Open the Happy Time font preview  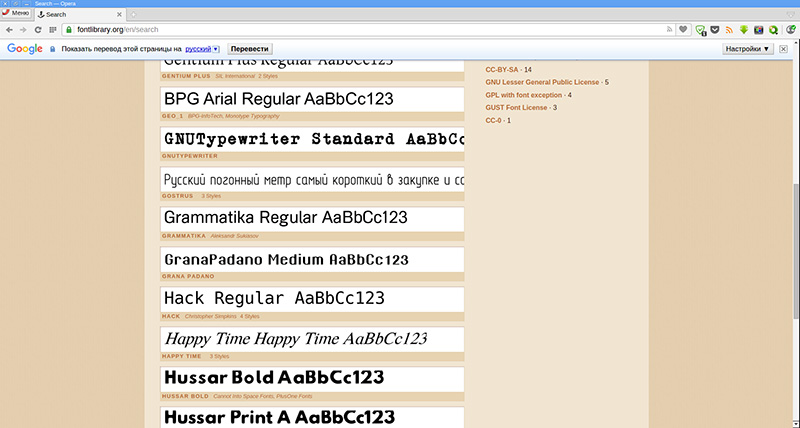coord(312,339)
